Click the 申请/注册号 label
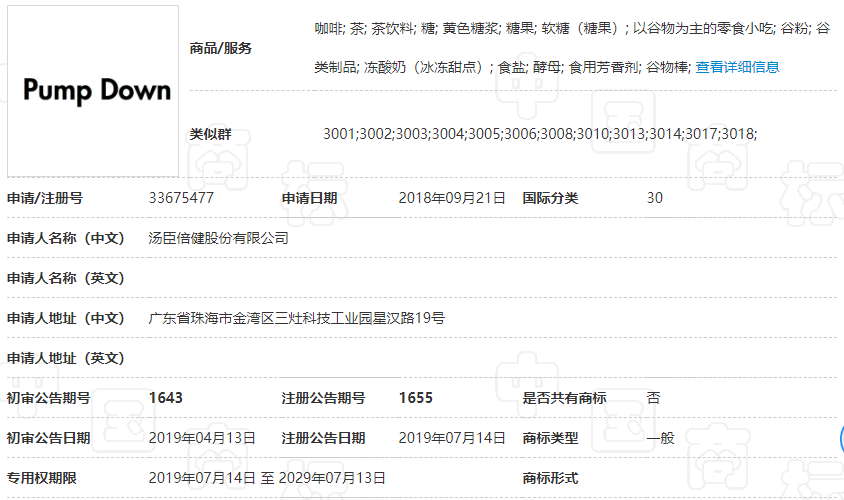 pos(45,198)
